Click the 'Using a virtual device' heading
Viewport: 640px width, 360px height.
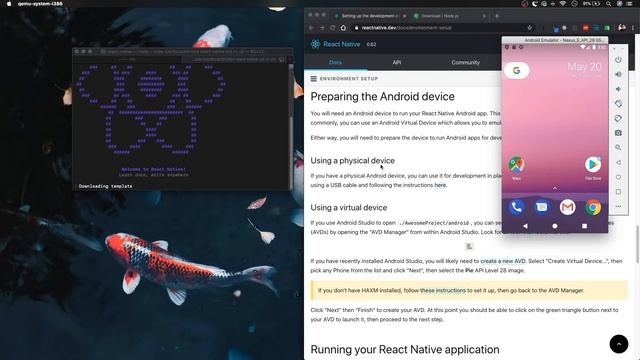[349, 207]
